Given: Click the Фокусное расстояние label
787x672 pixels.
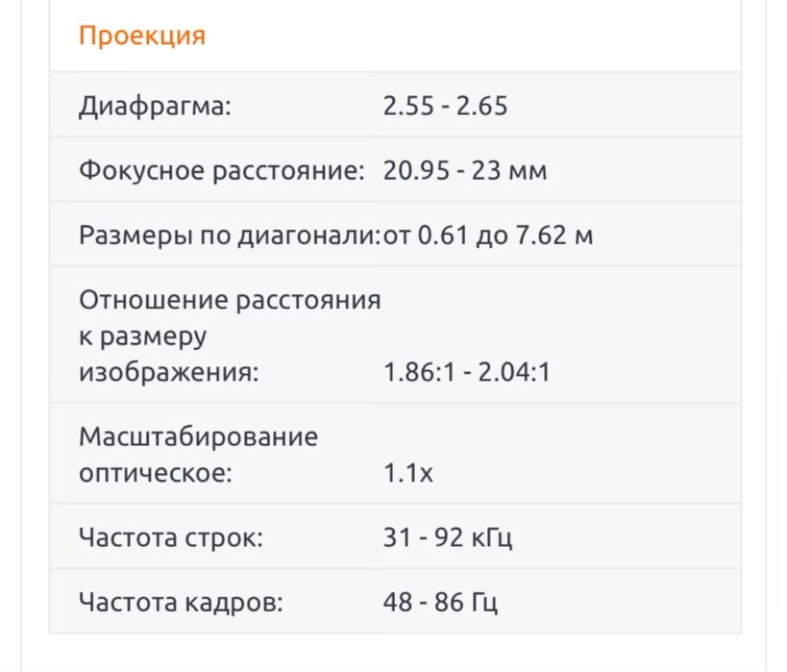Looking at the screenshot, I should pos(222,171).
